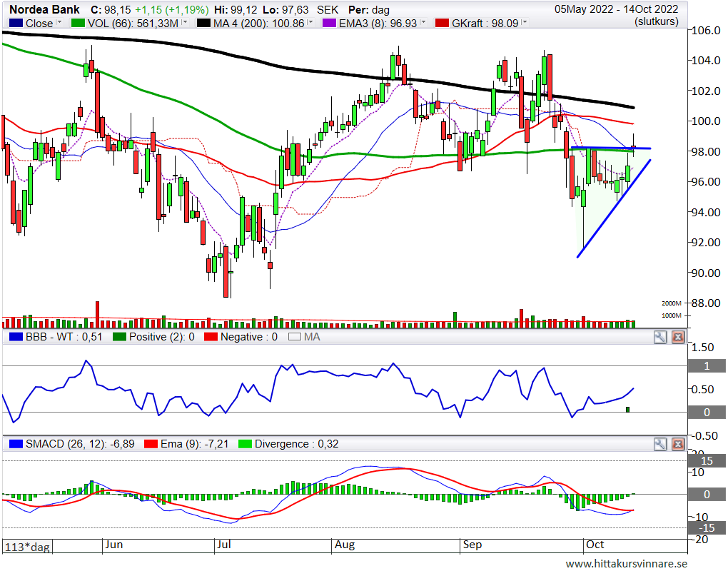
Task: Click the 'VOL (66): 561,33M' legend label
Action: click(133, 23)
